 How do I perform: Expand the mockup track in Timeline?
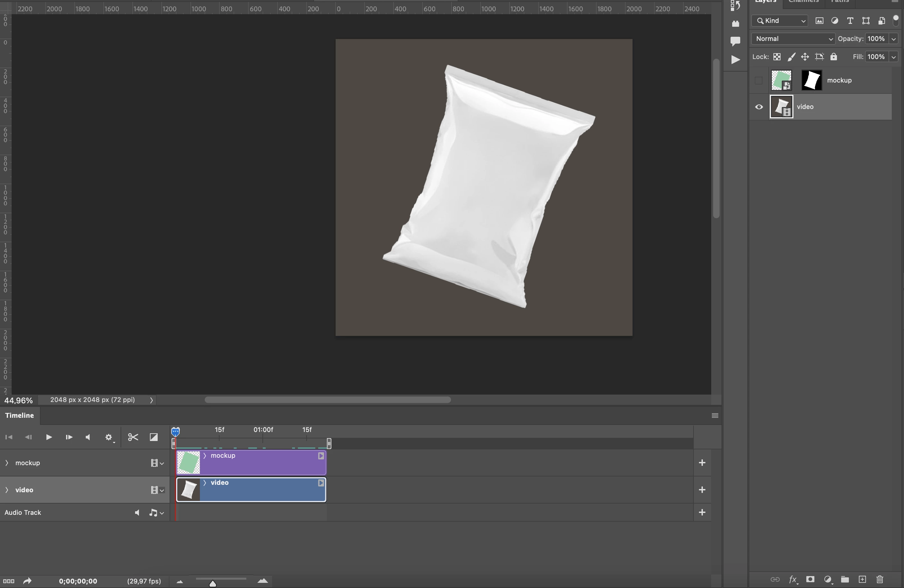click(x=6, y=463)
